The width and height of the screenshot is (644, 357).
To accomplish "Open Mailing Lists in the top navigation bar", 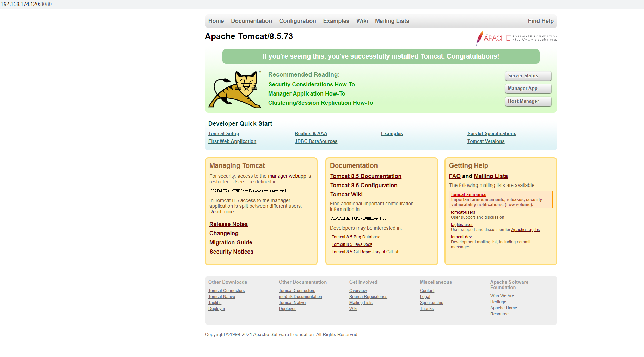I will click(x=392, y=21).
